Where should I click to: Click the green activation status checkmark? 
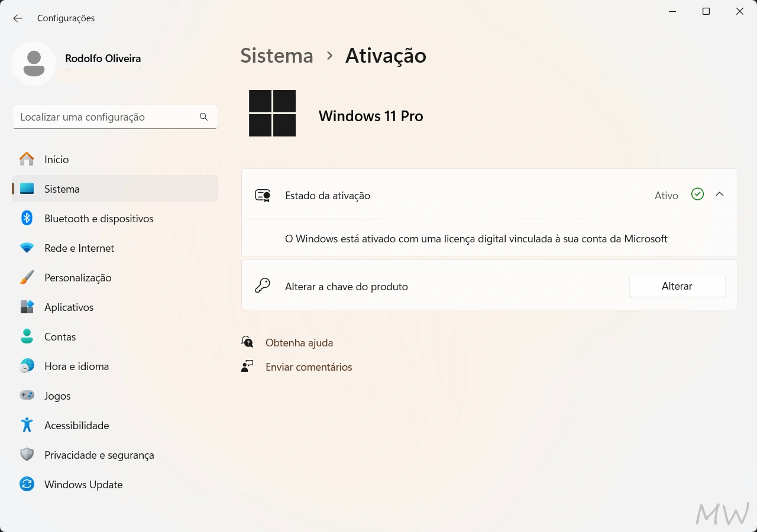697,194
